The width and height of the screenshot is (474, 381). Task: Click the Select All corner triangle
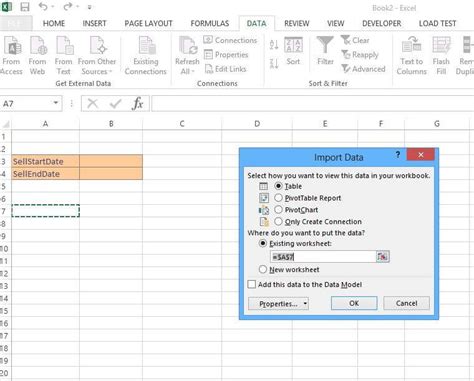pos(6,124)
